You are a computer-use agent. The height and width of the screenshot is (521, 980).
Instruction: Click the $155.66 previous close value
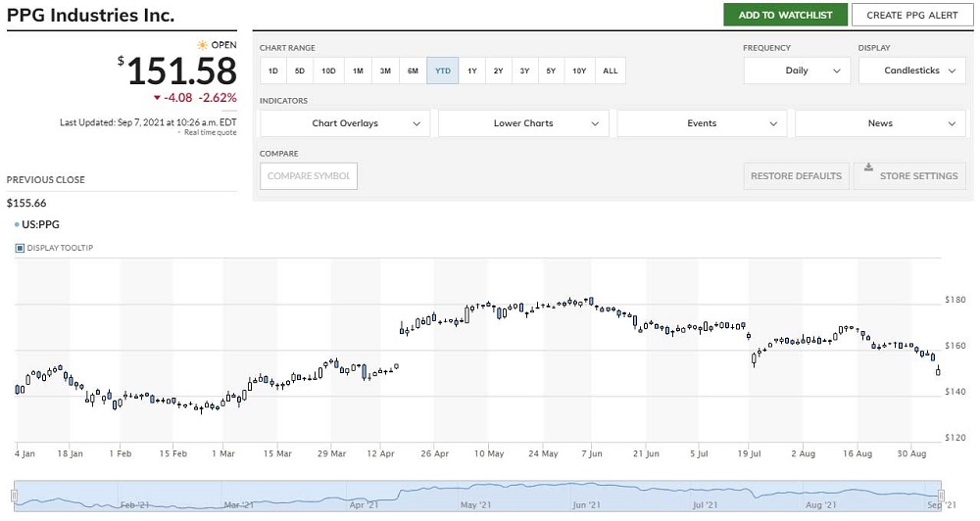point(26,203)
